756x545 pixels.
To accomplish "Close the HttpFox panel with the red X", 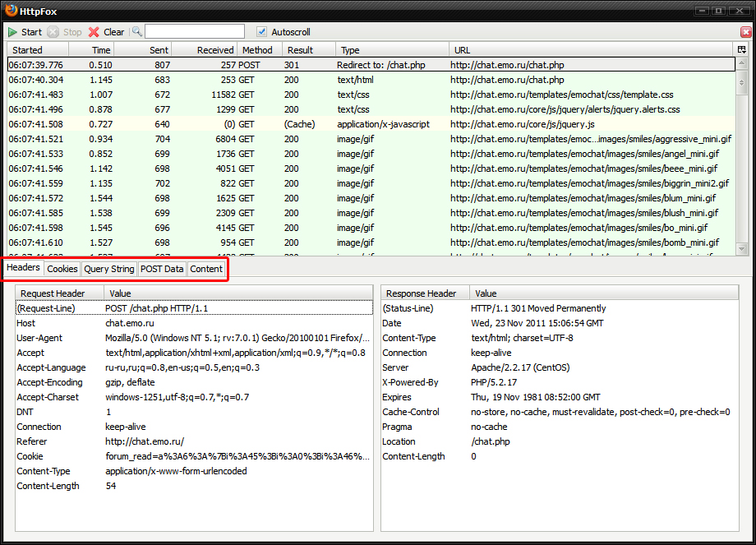I will 746,32.
